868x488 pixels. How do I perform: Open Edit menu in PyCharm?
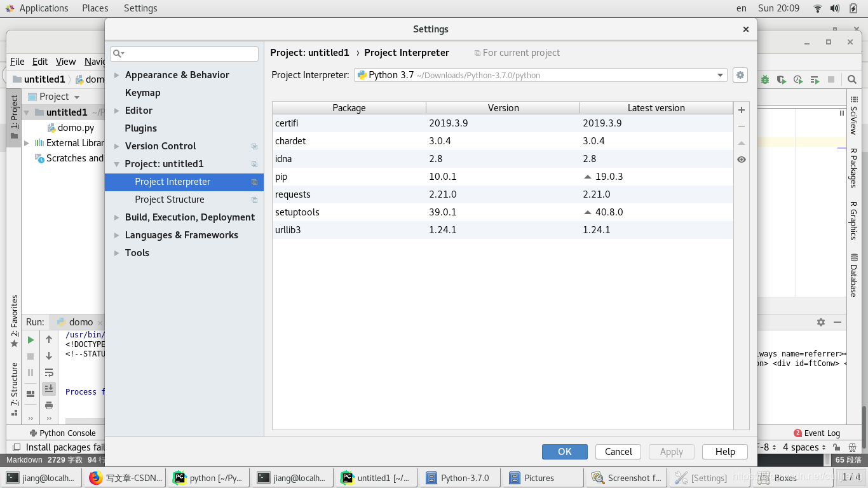coord(40,62)
